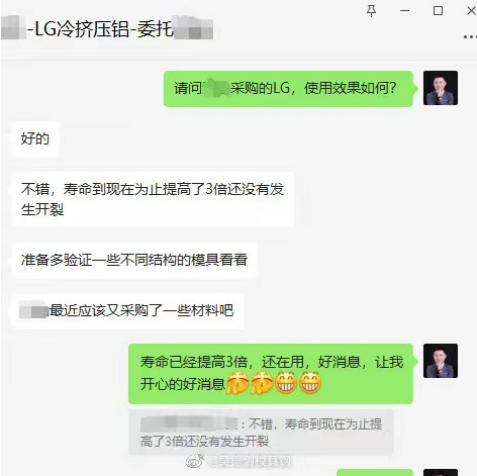This screenshot has width=477, height=476.
Task: Pin the chat window on top
Action: (x=371, y=11)
